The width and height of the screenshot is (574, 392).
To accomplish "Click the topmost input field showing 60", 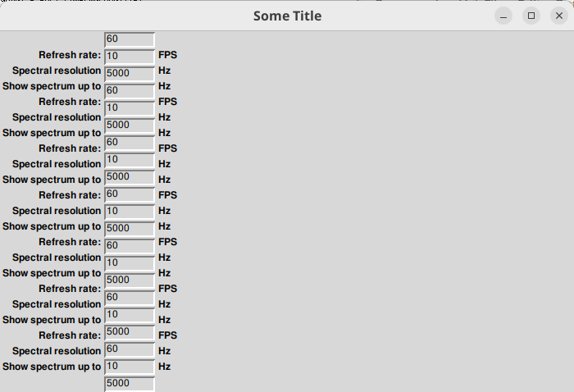I will [130, 39].
